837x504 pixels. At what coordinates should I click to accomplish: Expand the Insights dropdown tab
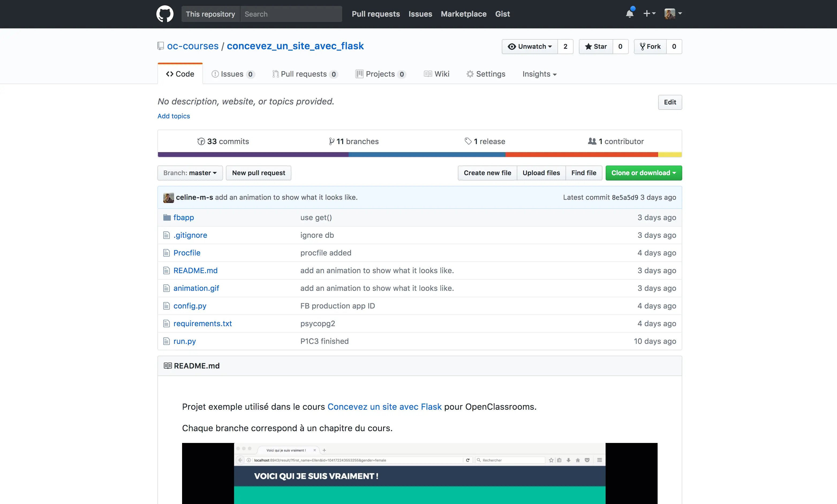(539, 74)
